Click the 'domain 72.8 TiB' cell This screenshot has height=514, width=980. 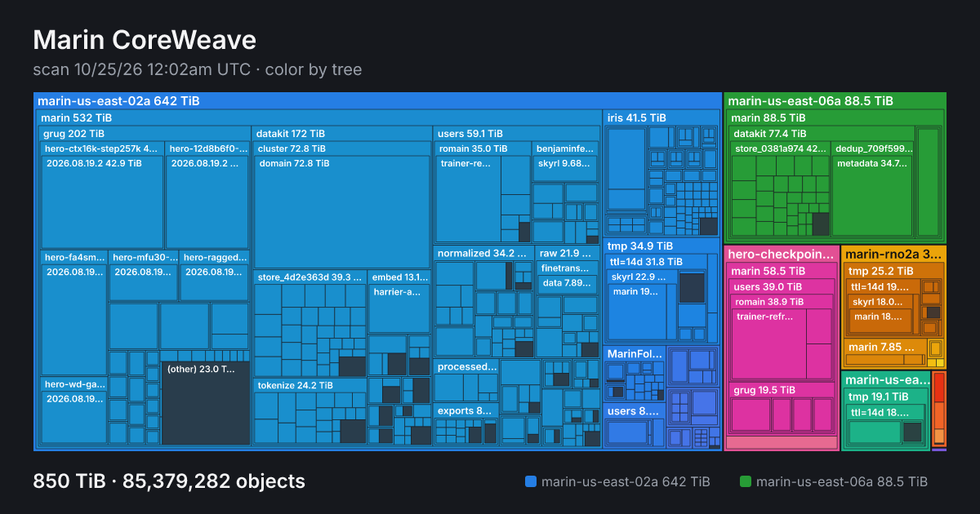342,210
